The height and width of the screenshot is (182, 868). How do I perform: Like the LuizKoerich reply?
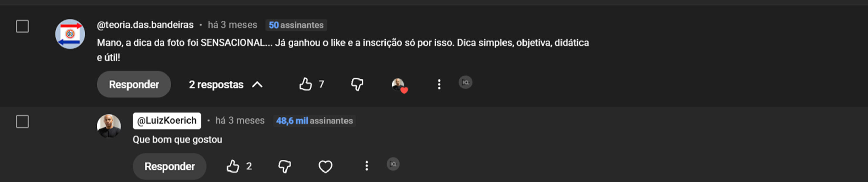click(233, 166)
